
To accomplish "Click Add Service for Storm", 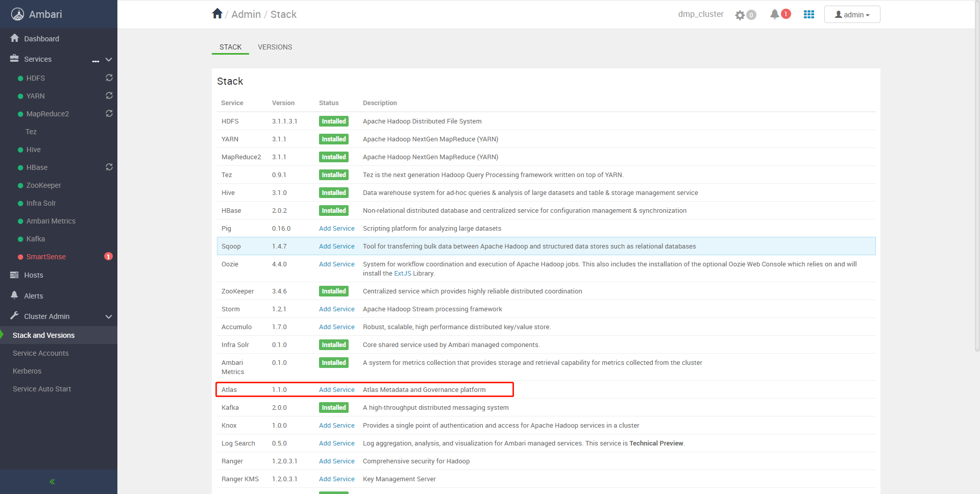I will 337,309.
